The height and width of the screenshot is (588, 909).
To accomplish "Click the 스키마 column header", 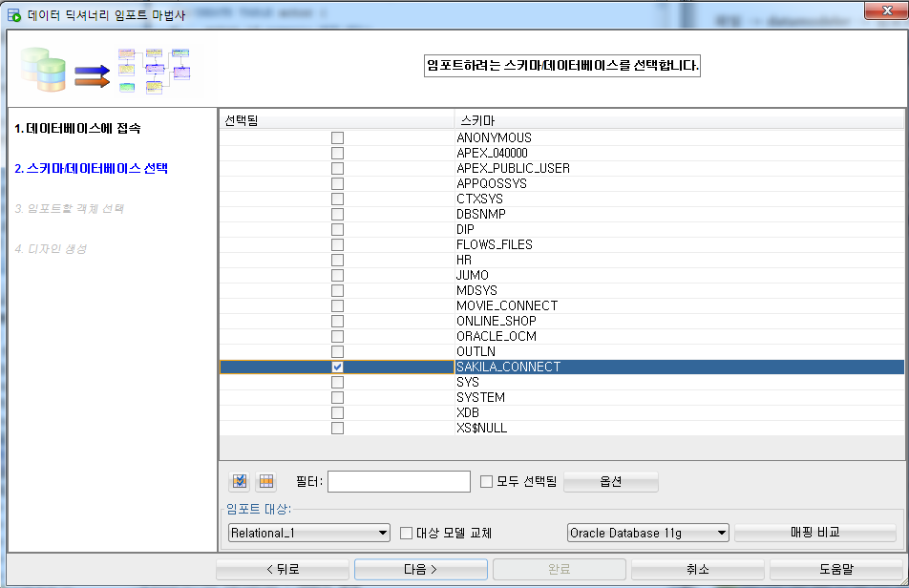I will 679,120.
